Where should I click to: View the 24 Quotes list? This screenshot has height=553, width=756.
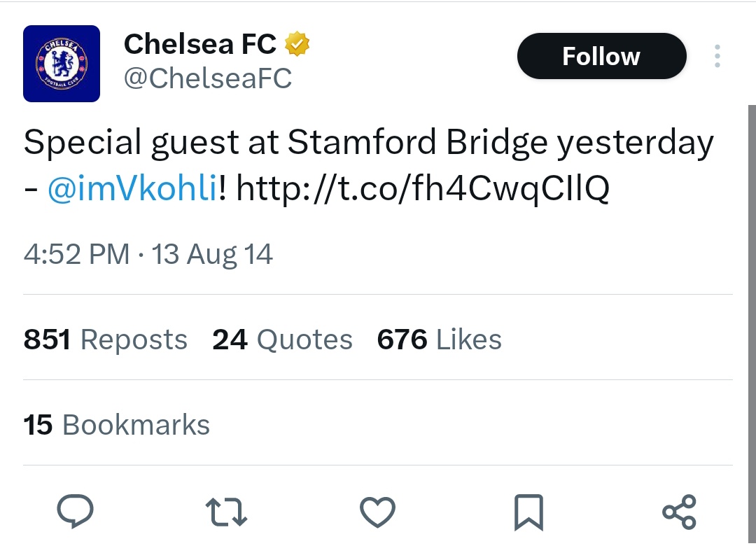coord(282,339)
